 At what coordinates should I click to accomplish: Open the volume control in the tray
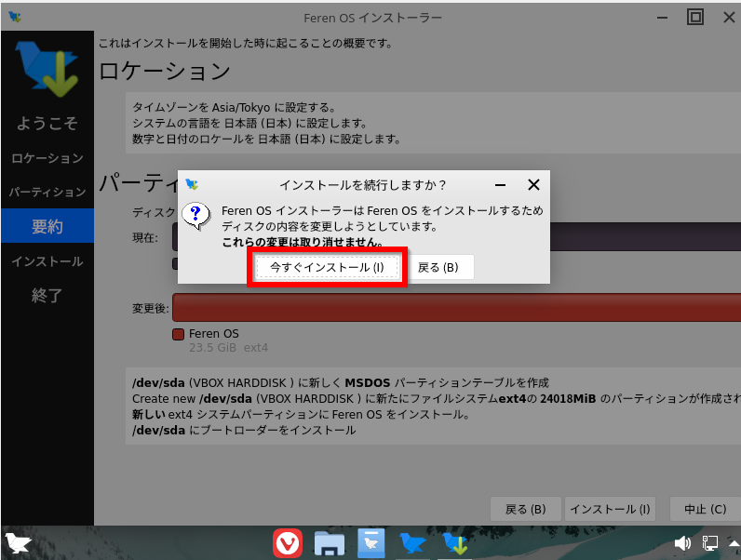[682, 543]
